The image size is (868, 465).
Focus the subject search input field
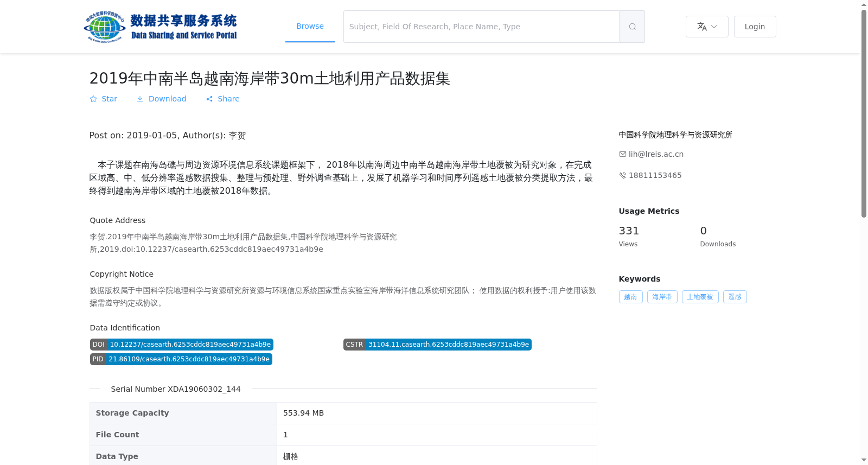481,27
